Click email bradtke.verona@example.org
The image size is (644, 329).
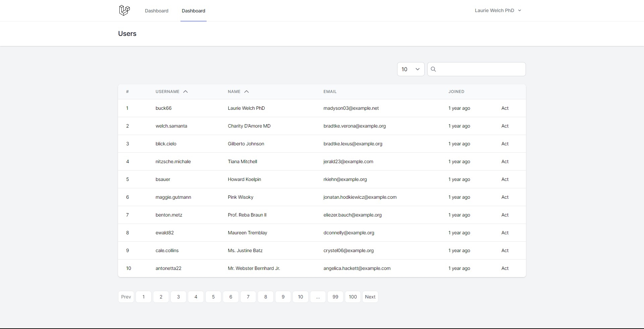(x=355, y=126)
